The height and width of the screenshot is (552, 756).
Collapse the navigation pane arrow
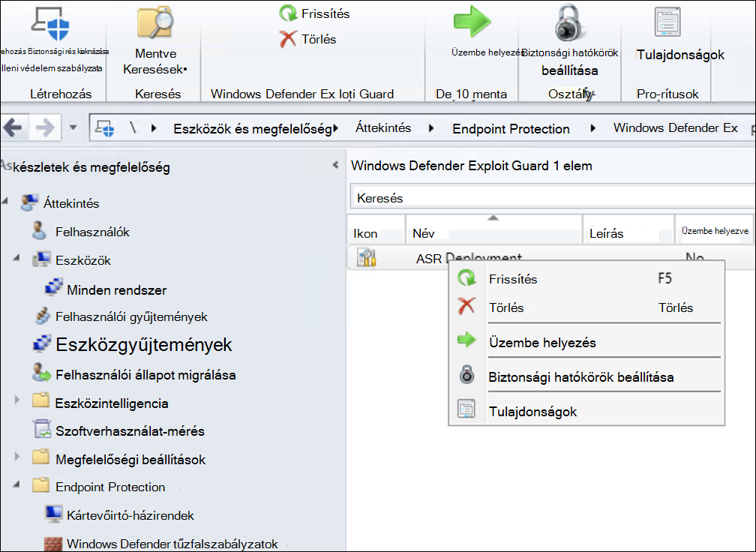tap(335, 165)
